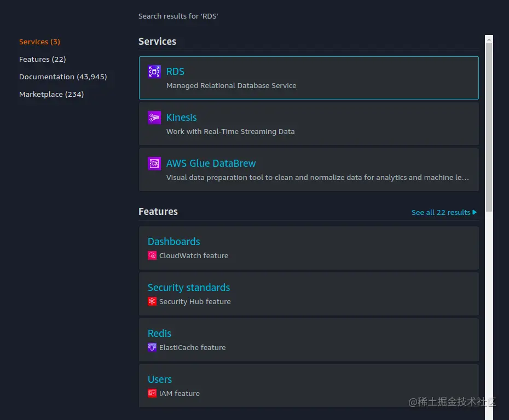This screenshot has height=420, width=509.
Task: Click the CloudWatch feature label
Action: click(x=194, y=255)
